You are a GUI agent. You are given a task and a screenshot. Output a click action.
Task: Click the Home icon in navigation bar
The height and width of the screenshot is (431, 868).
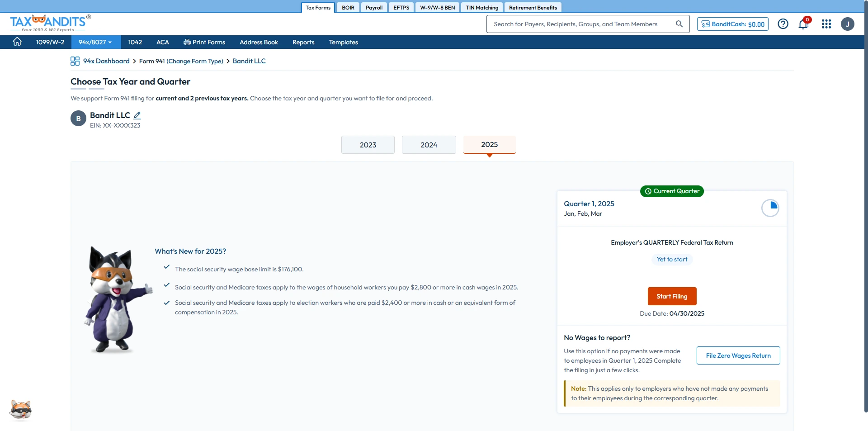(17, 42)
